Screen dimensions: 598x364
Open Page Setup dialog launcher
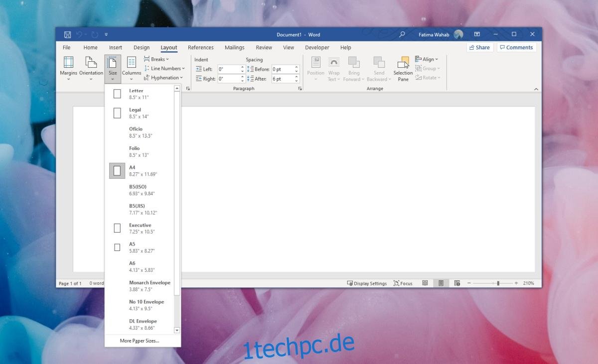(188, 89)
